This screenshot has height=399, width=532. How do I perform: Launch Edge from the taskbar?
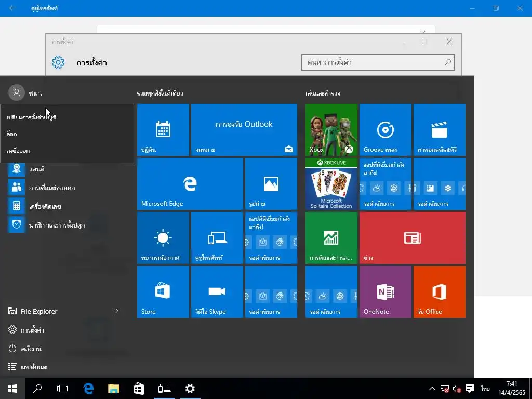[x=88, y=389]
